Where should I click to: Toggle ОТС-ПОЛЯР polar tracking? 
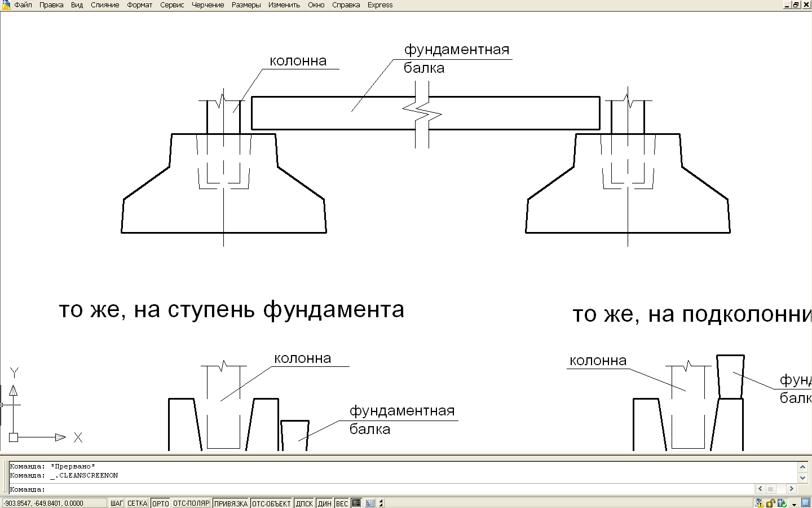coord(191,503)
